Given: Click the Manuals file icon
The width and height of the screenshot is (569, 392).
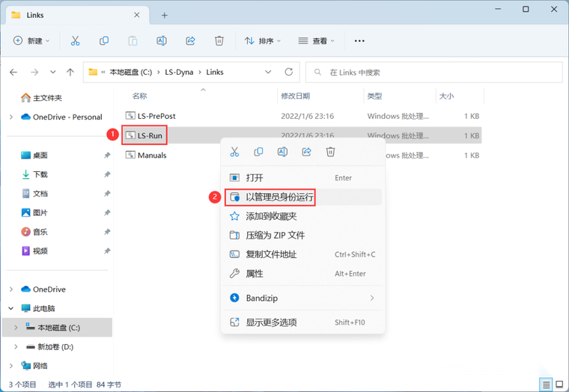Looking at the screenshot, I should (130, 155).
